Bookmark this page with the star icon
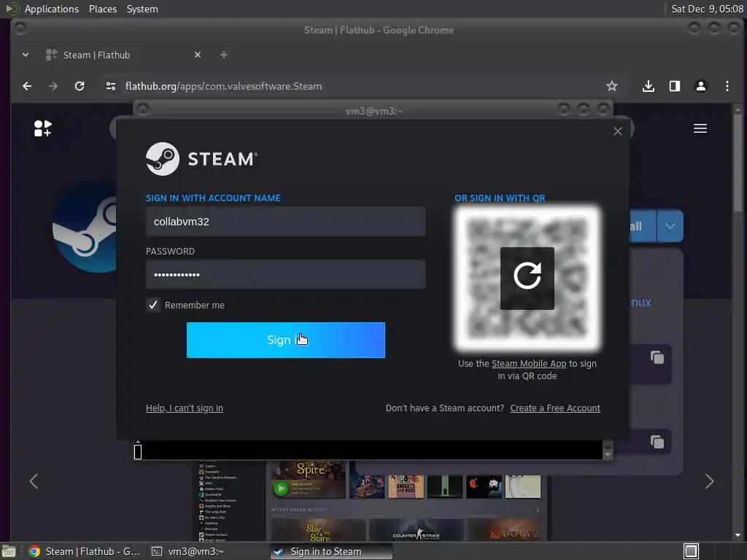 click(x=612, y=86)
